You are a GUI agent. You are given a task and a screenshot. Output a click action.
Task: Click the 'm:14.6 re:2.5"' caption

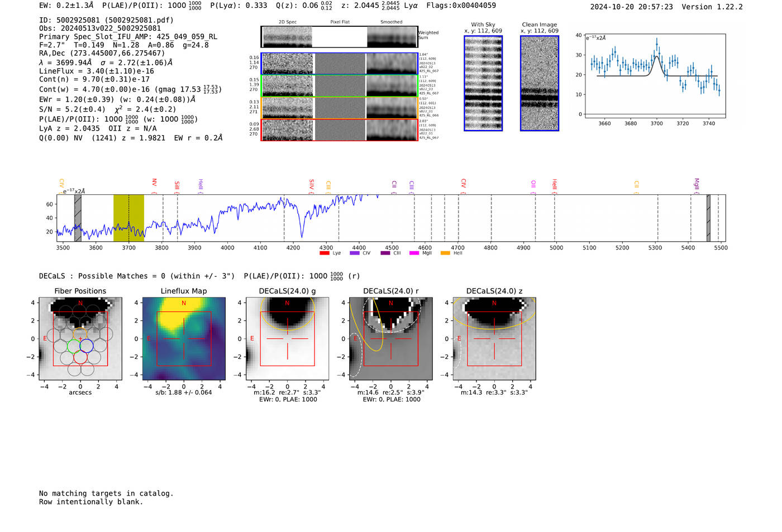click(x=391, y=392)
